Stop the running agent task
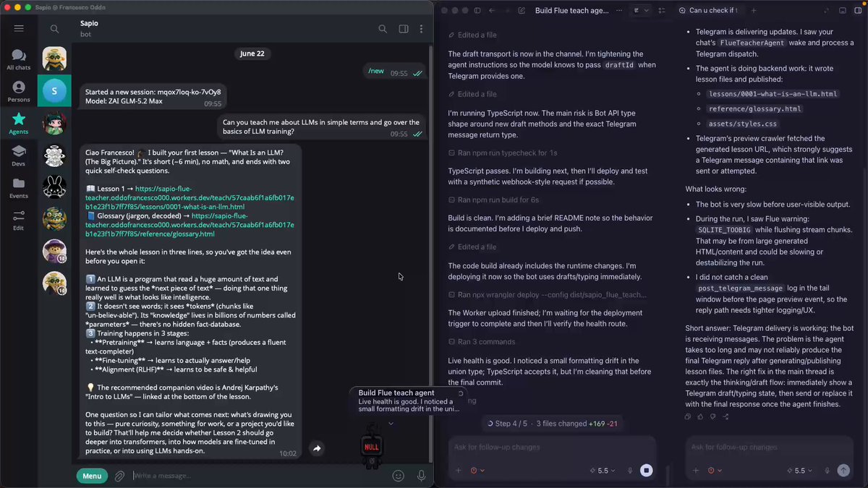 click(647, 471)
